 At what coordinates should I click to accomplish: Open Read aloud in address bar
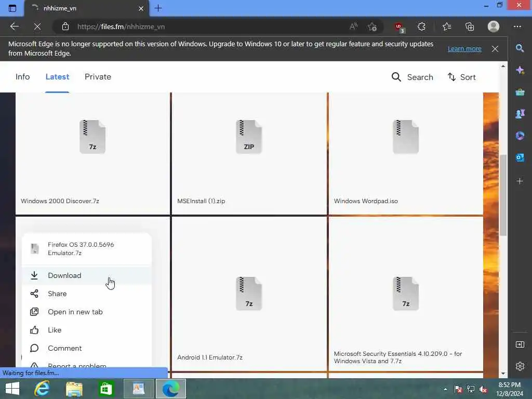click(353, 26)
